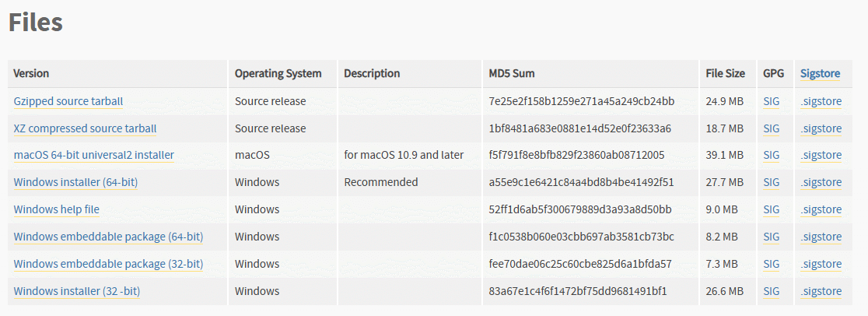Click SIG link for Windows help file

[771, 209]
